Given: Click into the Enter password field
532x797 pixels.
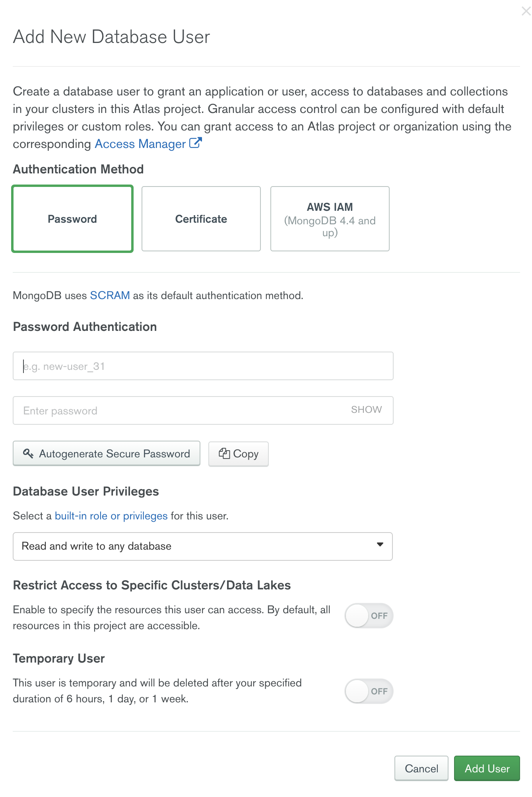Looking at the screenshot, I should [179, 410].
